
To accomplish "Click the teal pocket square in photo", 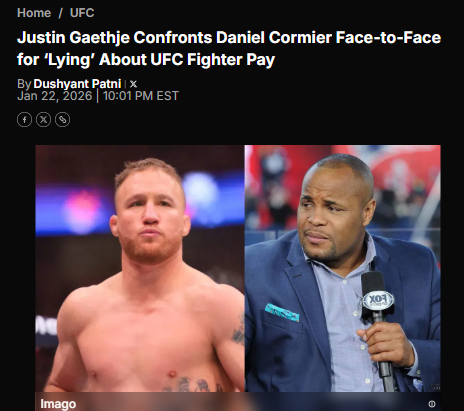I will [282, 312].
